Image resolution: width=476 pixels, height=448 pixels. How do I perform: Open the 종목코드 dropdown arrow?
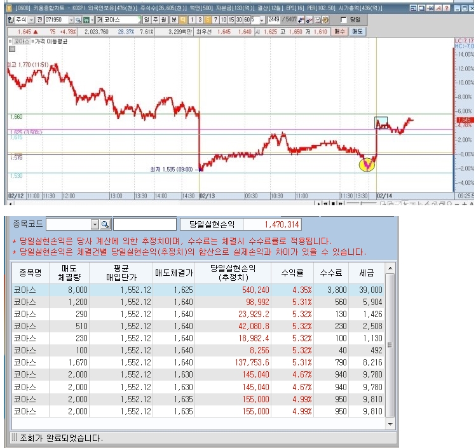95,224
